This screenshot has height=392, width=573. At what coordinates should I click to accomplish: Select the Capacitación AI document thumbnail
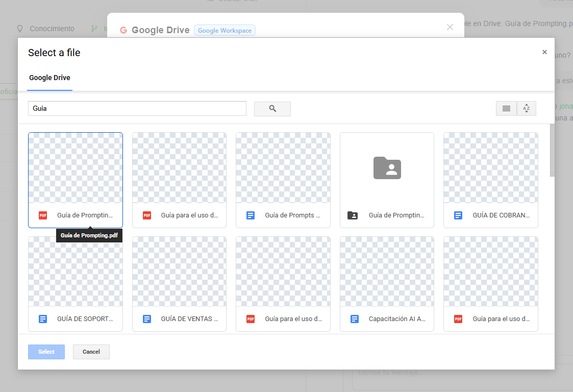387,272
